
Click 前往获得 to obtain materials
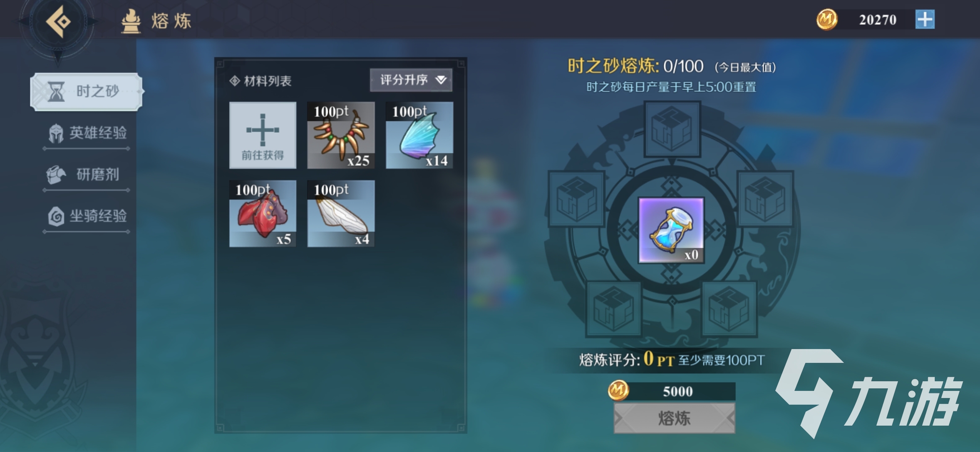point(263,135)
